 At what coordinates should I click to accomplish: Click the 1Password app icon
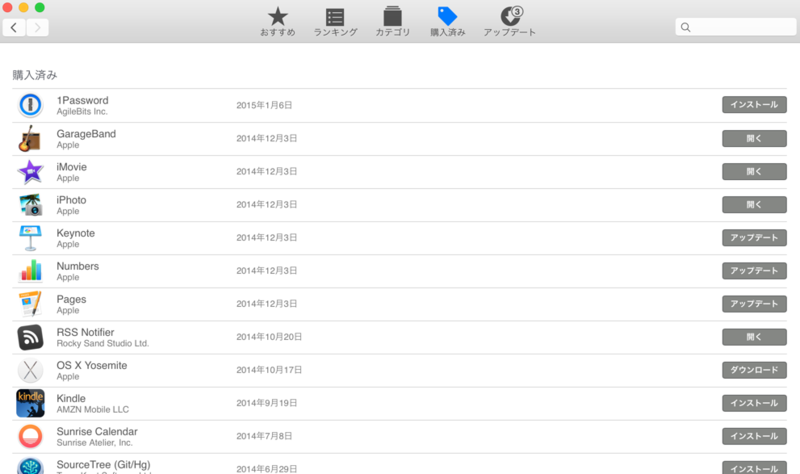31,105
